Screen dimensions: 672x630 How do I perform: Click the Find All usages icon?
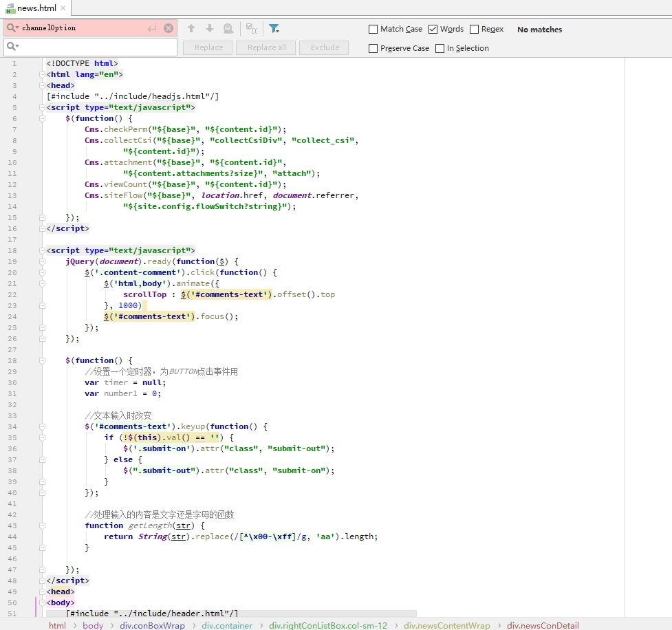[x=228, y=28]
